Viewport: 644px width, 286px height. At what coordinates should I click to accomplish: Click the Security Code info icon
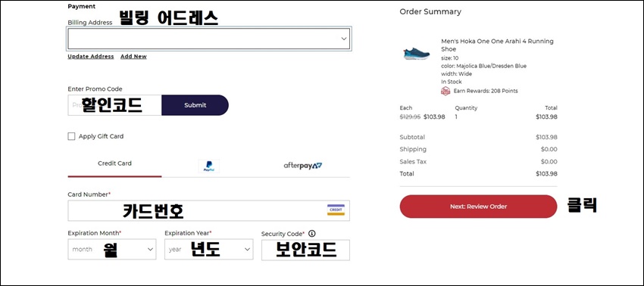tap(311, 234)
